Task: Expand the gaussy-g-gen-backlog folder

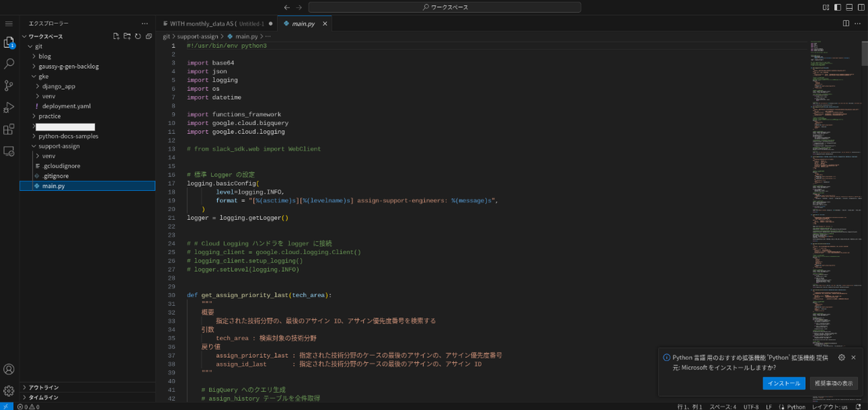Action: 87,66
